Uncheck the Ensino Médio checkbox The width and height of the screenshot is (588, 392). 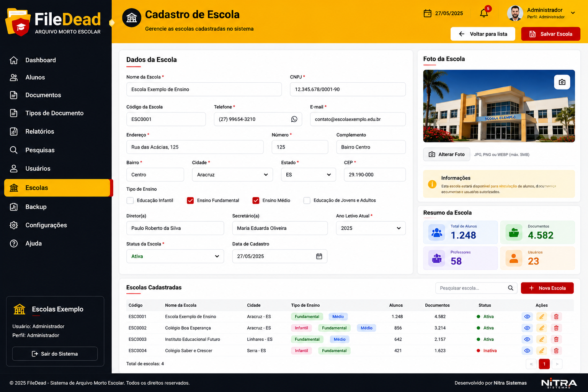(x=256, y=201)
